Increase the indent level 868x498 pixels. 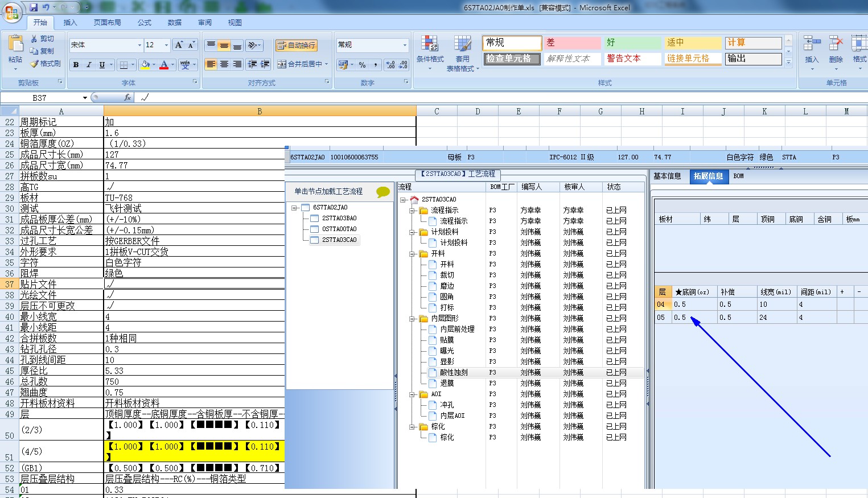point(265,64)
